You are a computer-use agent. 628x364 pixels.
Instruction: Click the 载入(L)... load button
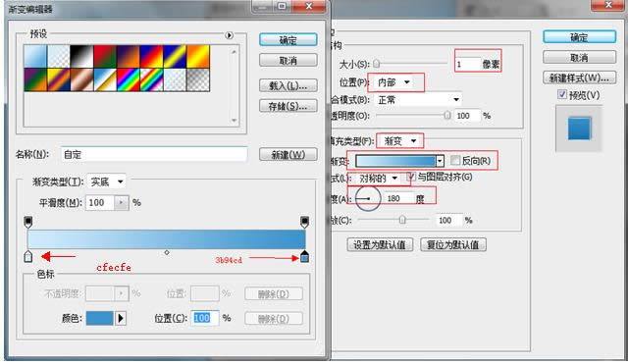pyautogui.click(x=288, y=85)
